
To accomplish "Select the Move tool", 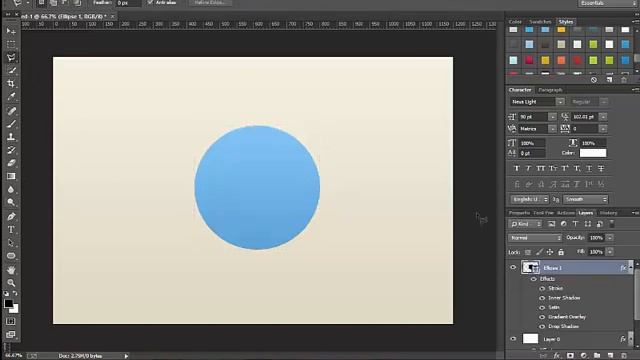I will pos(11,31).
